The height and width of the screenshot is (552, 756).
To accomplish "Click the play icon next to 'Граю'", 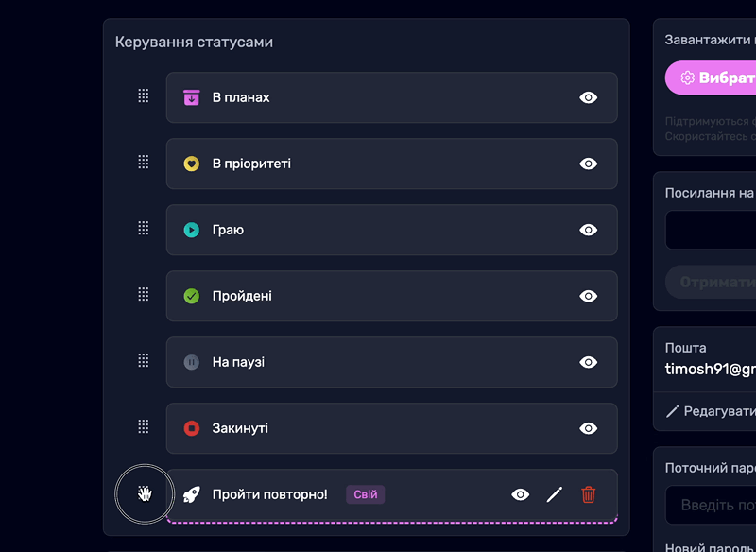I will 192,230.
